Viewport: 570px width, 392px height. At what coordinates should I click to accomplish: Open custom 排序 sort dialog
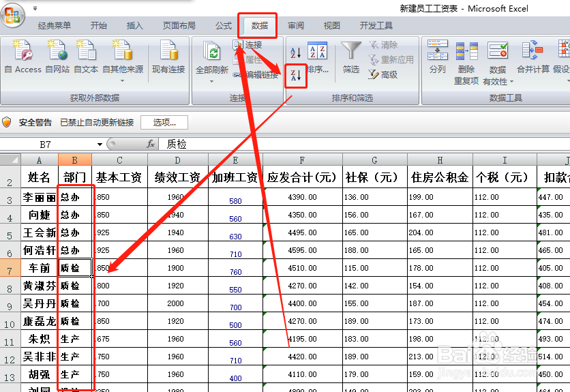(318, 57)
